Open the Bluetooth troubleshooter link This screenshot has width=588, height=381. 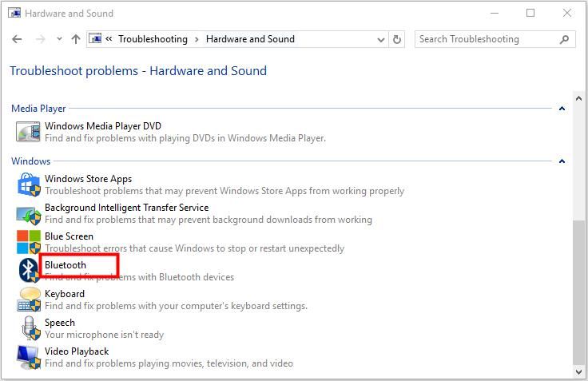(x=66, y=265)
